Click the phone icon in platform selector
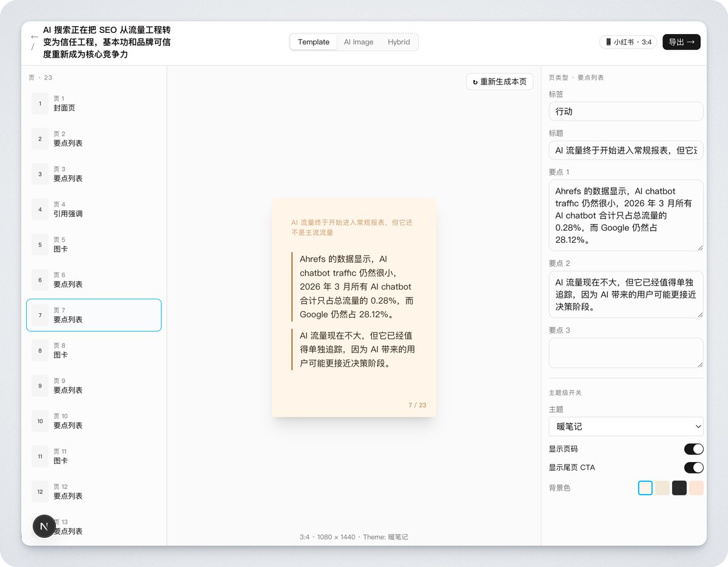Image resolution: width=728 pixels, height=567 pixels. [x=608, y=42]
